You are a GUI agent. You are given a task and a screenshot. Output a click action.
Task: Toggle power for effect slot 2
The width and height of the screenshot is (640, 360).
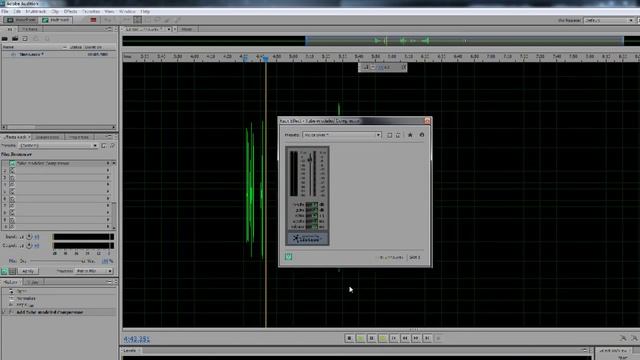point(12,171)
